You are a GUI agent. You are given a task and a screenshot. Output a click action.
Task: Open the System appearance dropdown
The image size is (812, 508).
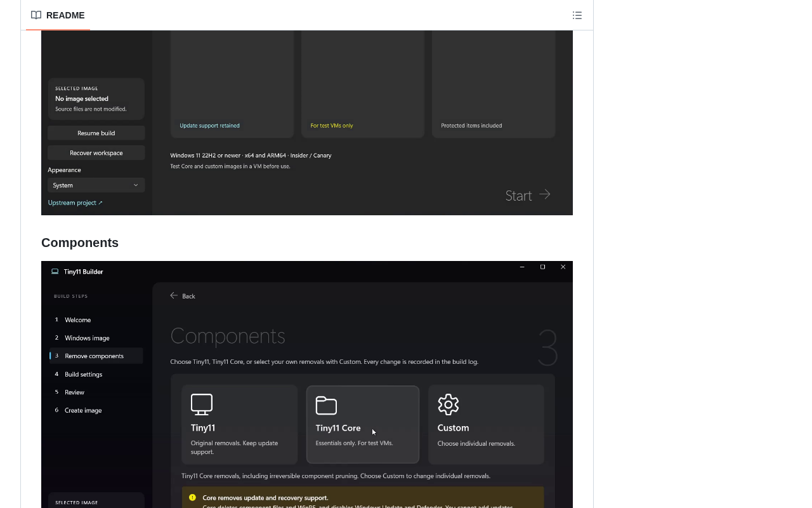click(x=96, y=185)
